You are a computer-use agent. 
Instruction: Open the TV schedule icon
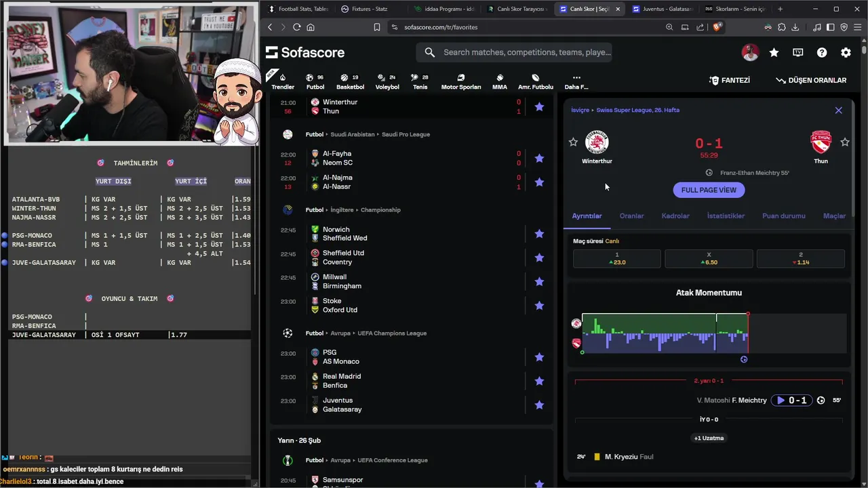[x=798, y=52]
